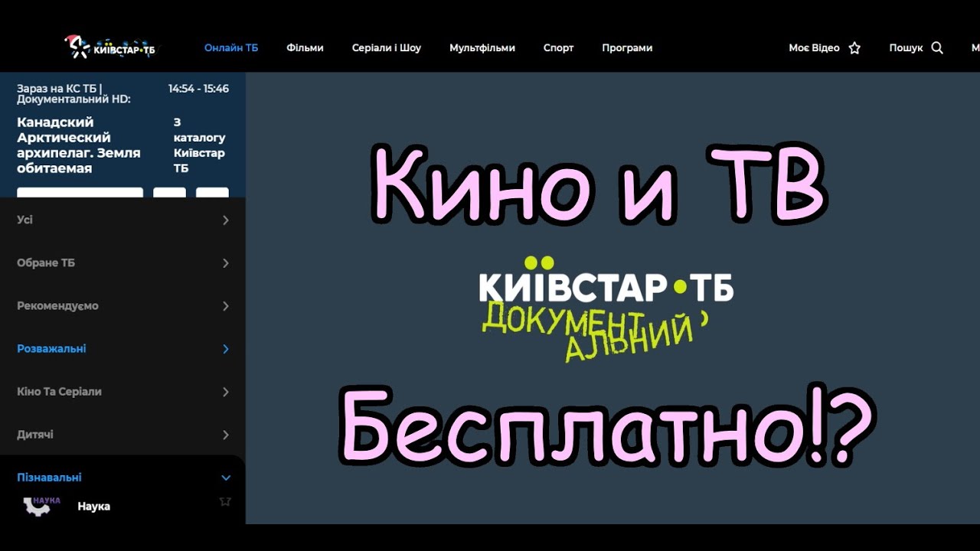
Task: Click the star icon beside Моє Відео
Action: pyautogui.click(x=854, y=48)
